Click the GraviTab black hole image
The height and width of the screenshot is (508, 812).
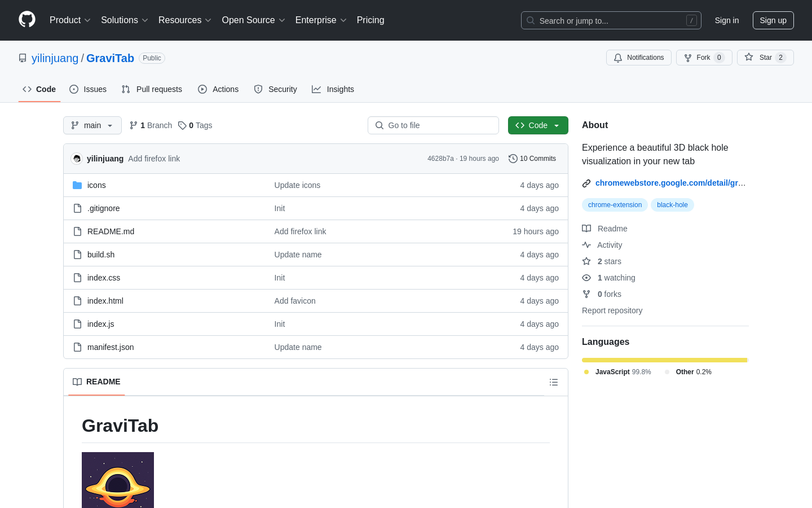pos(118,480)
